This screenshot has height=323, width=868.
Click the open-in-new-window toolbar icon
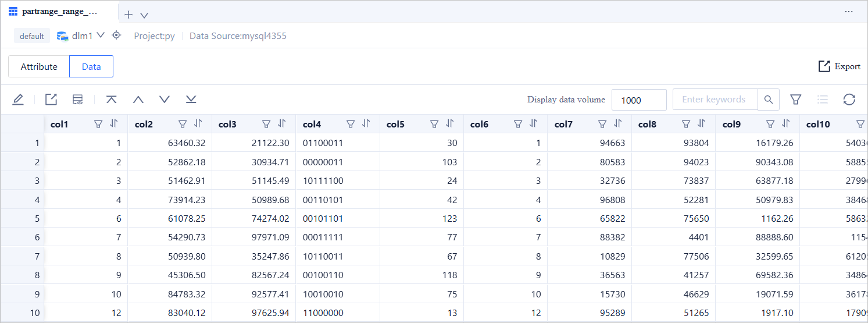click(51, 100)
